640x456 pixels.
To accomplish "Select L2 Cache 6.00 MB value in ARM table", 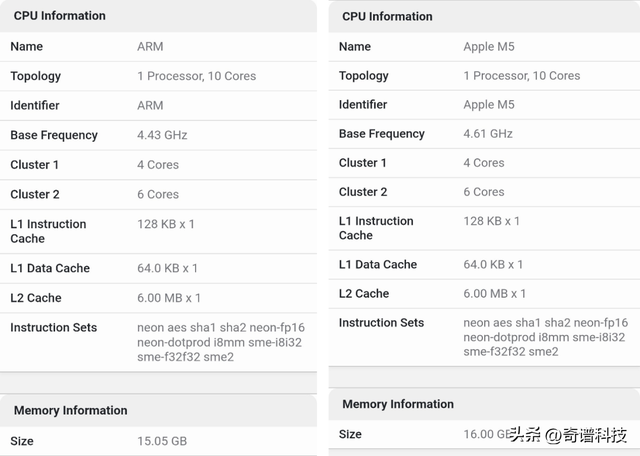I will [169, 298].
